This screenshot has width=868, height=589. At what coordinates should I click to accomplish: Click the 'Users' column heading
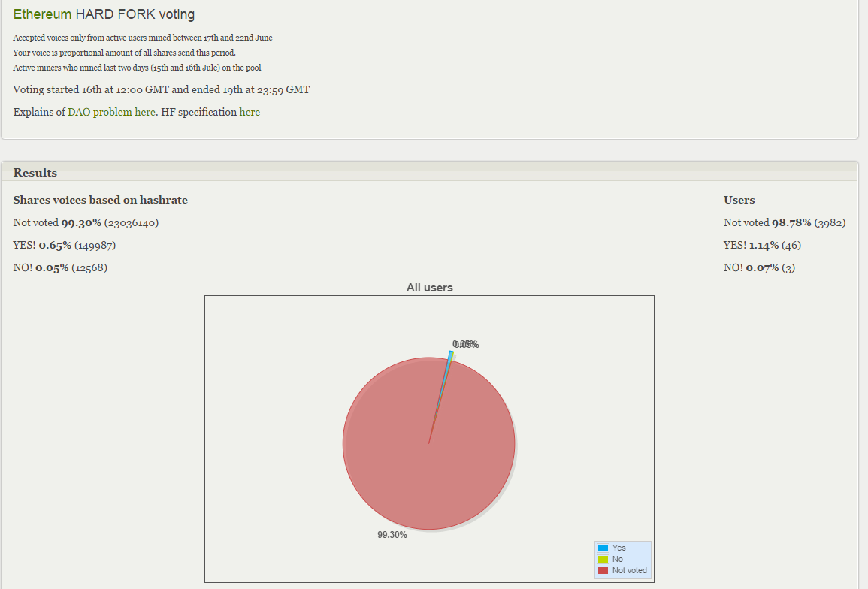point(739,200)
